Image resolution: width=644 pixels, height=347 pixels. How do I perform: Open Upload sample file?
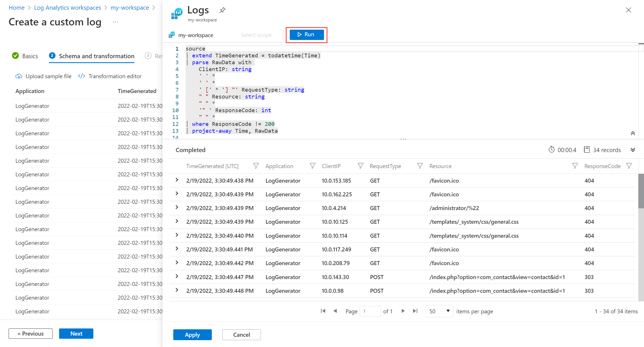43,76
